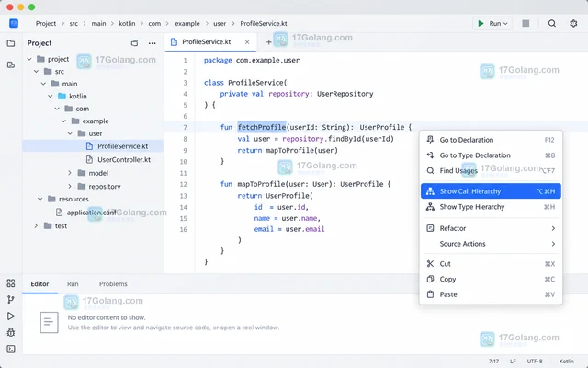Open a new editor tab with plus
This screenshot has height=368, width=588.
pos(268,42)
